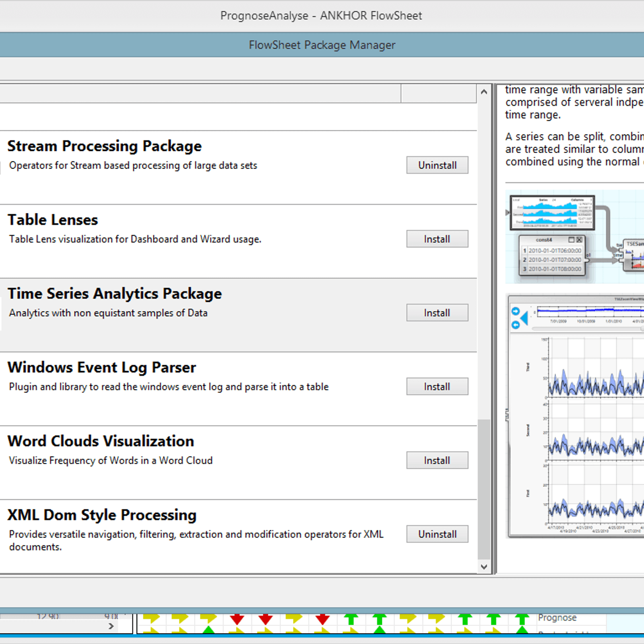Click the lower blue circular arrow in chart preview

(x=515, y=325)
